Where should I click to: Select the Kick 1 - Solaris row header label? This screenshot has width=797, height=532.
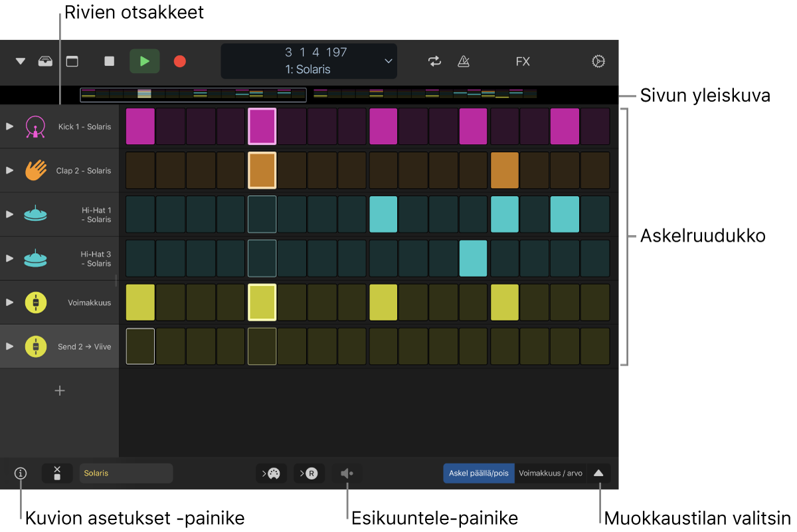point(84,126)
